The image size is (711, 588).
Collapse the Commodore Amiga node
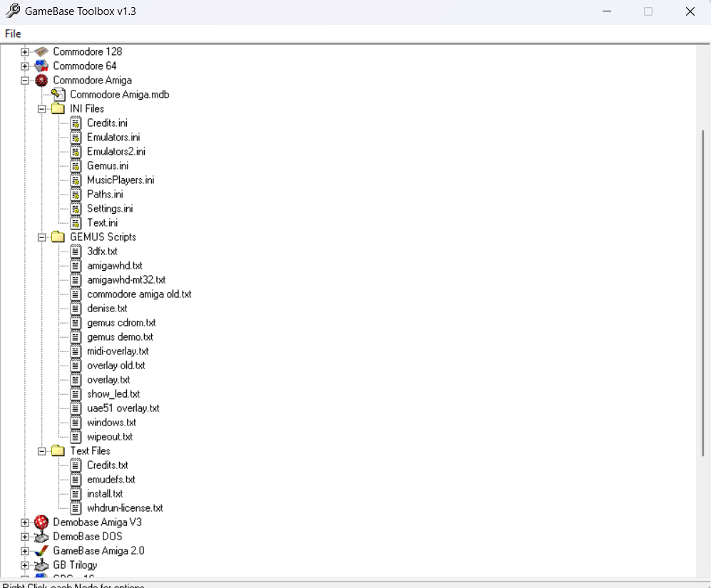point(25,81)
